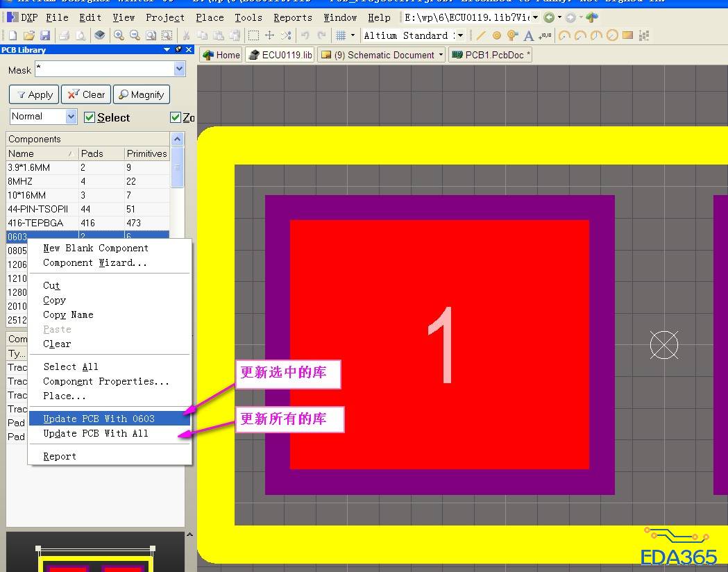This screenshot has height=572, width=728.
Task: Switch to the Home tab
Action: tap(221, 55)
